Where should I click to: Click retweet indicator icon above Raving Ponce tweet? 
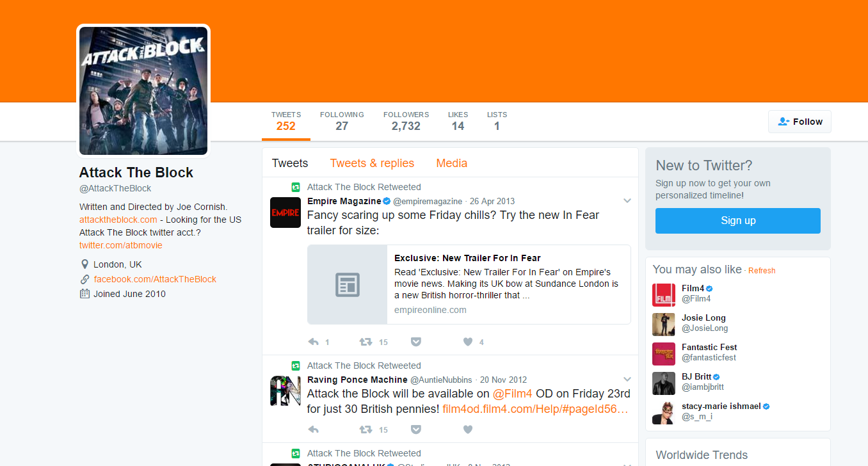[296, 366]
